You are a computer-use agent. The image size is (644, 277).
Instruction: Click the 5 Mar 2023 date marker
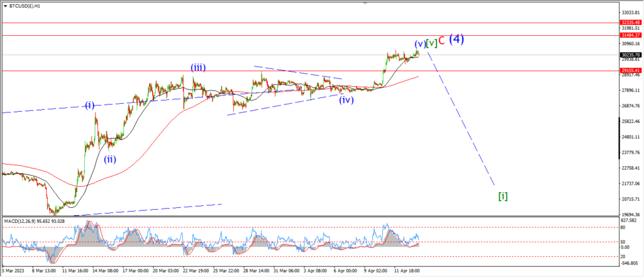click(x=14, y=271)
